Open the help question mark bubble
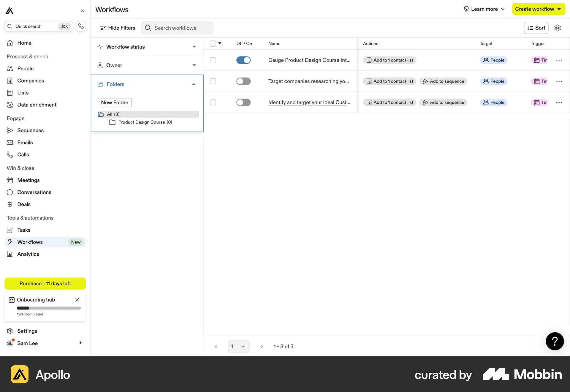The width and height of the screenshot is (570, 392). [555, 341]
